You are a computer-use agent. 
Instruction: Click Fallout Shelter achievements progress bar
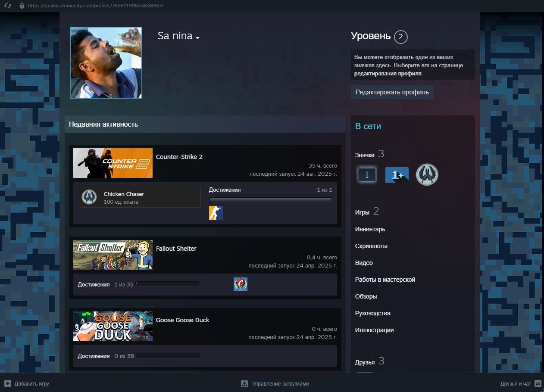168,284
